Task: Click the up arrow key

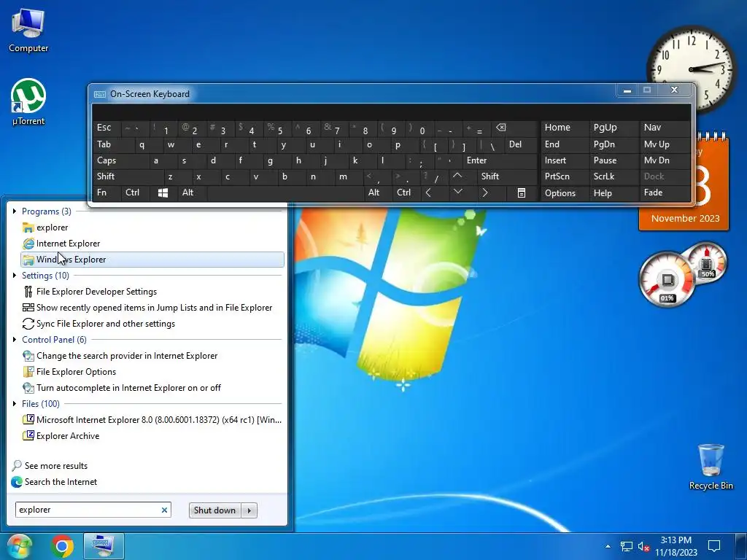Action: click(457, 176)
